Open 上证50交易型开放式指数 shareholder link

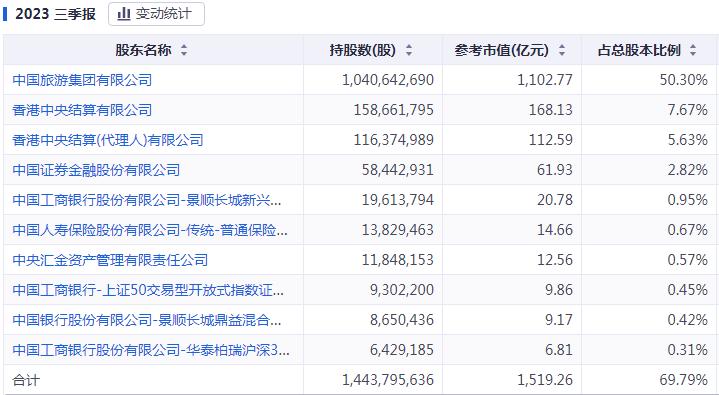point(149,290)
